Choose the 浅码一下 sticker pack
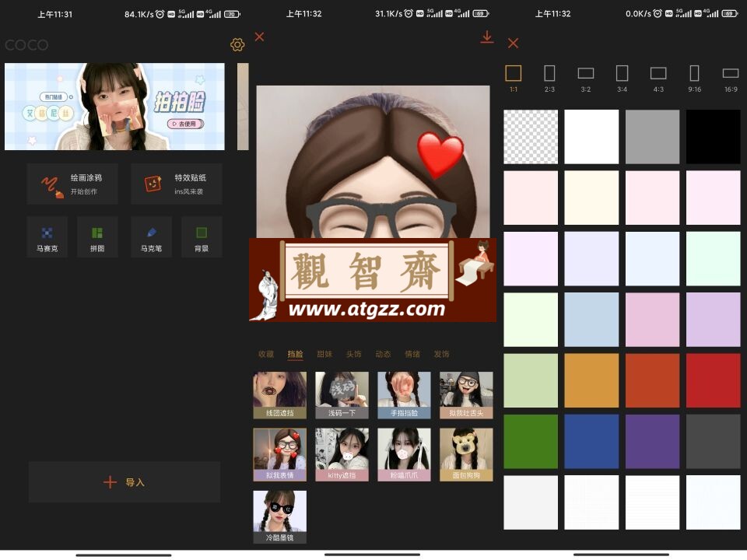The height and width of the screenshot is (560, 747). tap(342, 395)
